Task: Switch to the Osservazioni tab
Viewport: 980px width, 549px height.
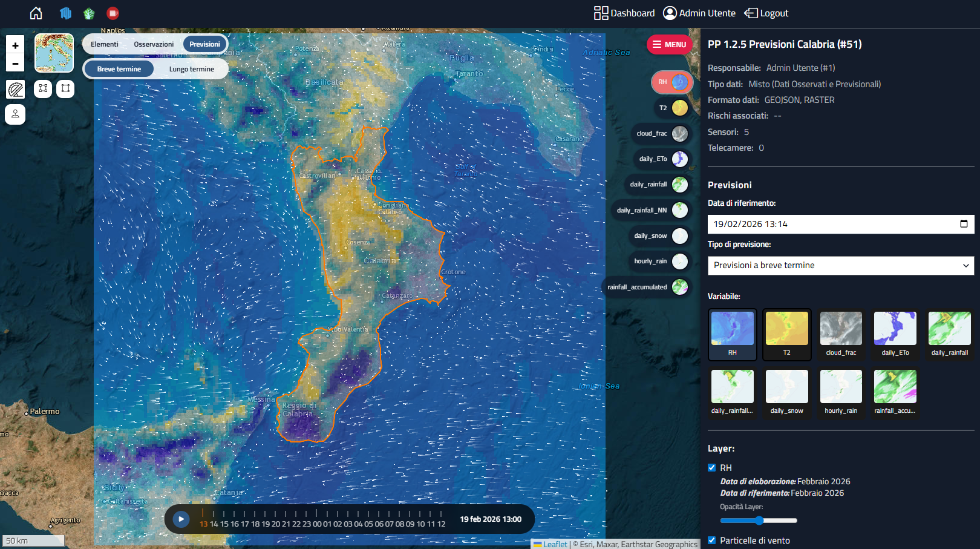Action: (x=154, y=44)
